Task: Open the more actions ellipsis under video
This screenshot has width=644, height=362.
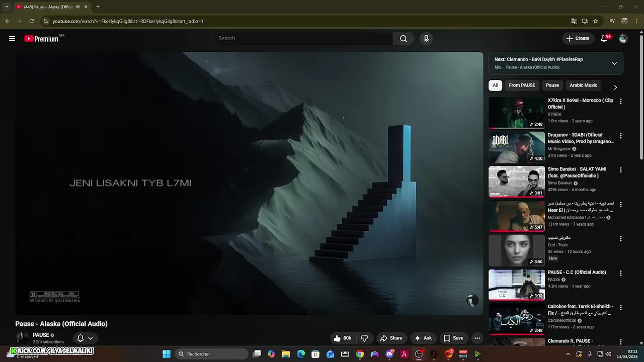Action: [x=477, y=338]
